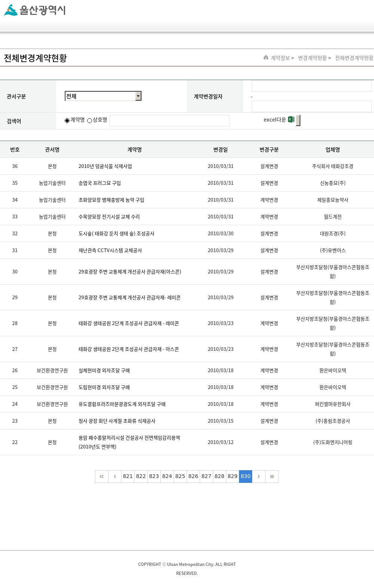Select page 829 in the pagination
Screen dimensions: 374x588
coord(233,477)
